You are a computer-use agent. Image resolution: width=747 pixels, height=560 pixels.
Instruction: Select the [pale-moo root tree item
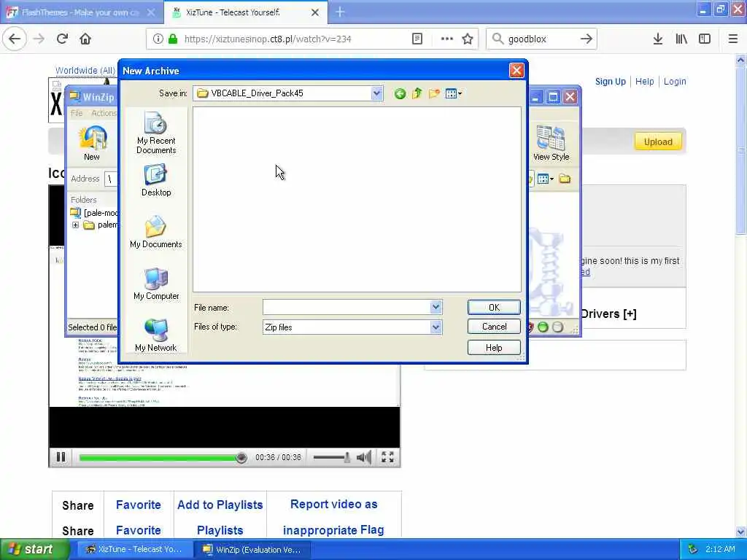(94, 213)
